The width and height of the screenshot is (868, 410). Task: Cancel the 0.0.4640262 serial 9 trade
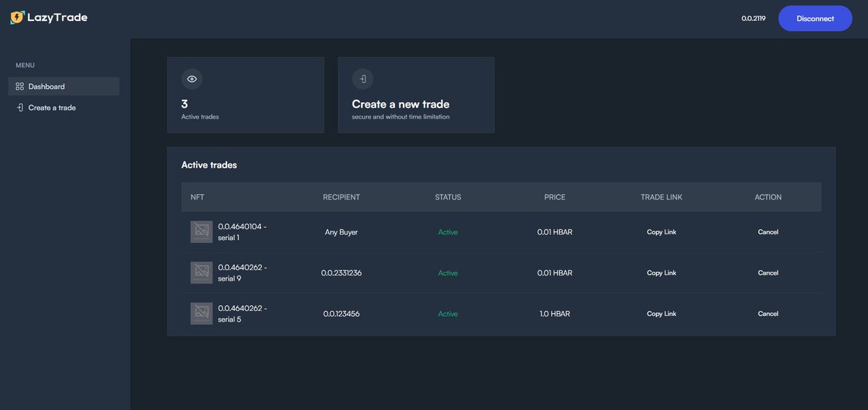(768, 273)
